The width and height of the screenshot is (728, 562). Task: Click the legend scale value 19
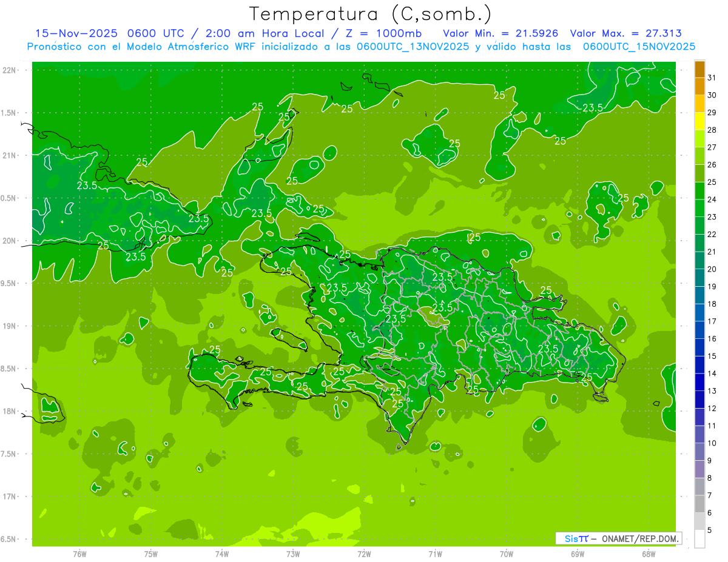click(x=712, y=286)
